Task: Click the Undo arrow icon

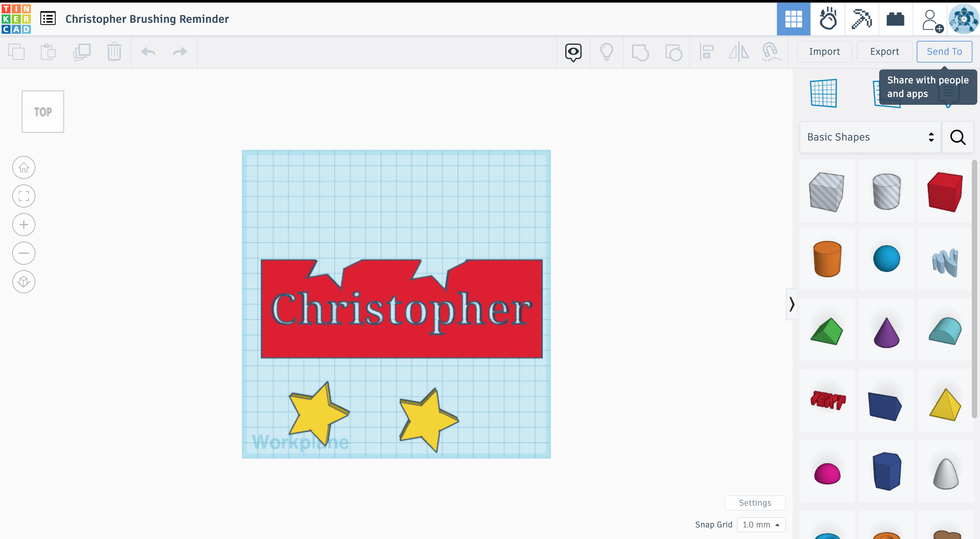Action: click(x=149, y=51)
